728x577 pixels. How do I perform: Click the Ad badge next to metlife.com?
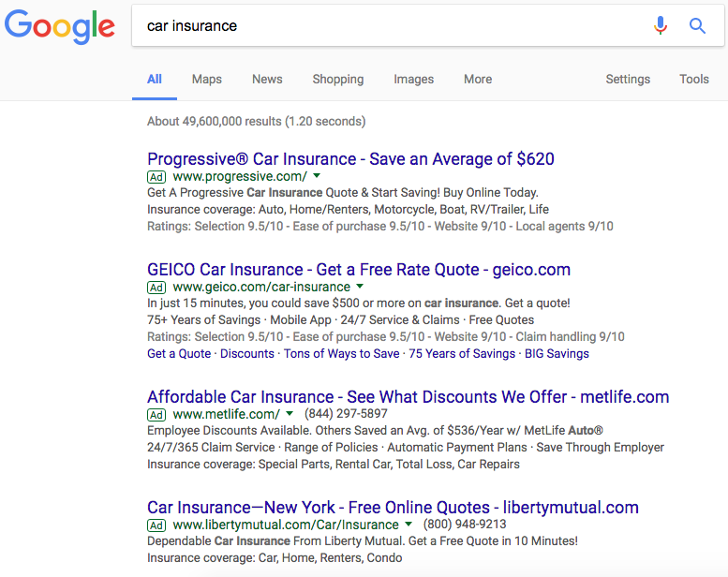click(156, 415)
